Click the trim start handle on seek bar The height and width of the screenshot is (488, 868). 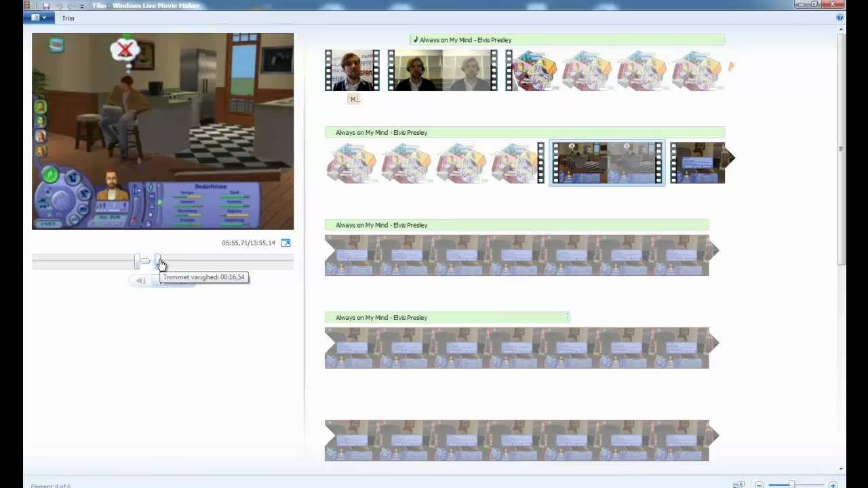pyautogui.click(x=137, y=261)
